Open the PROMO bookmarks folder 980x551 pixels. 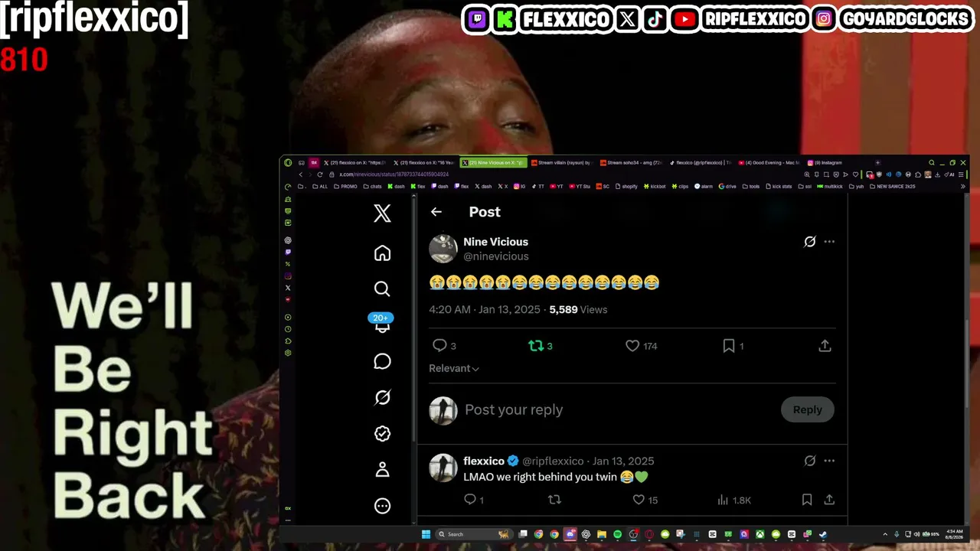[x=345, y=187]
